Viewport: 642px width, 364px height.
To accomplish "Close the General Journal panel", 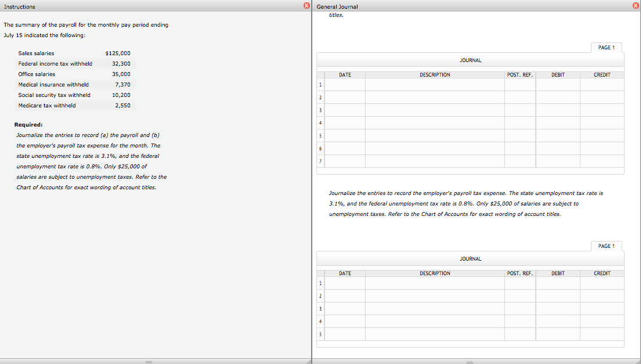I will (x=636, y=5).
